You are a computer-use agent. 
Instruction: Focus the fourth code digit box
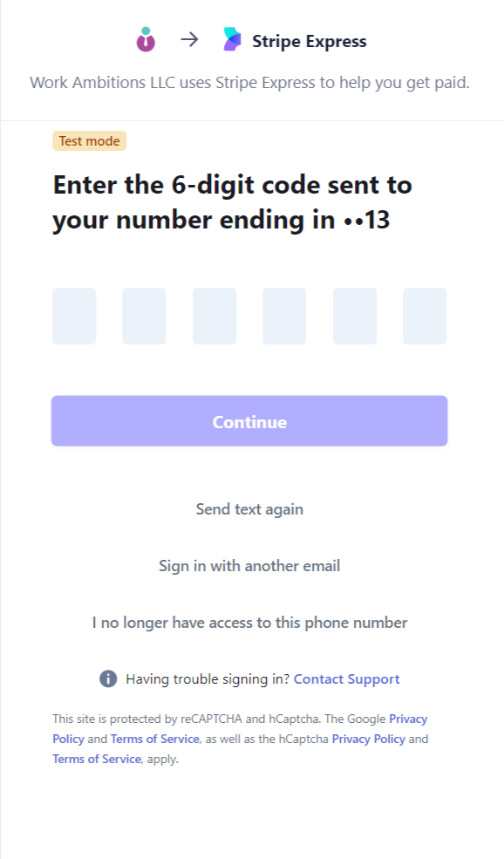tap(284, 316)
